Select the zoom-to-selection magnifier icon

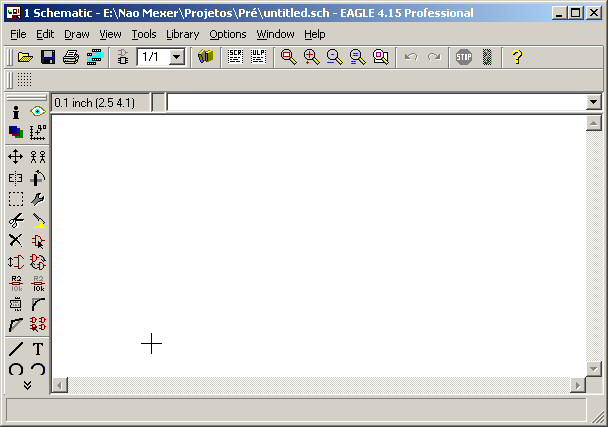[381, 57]
